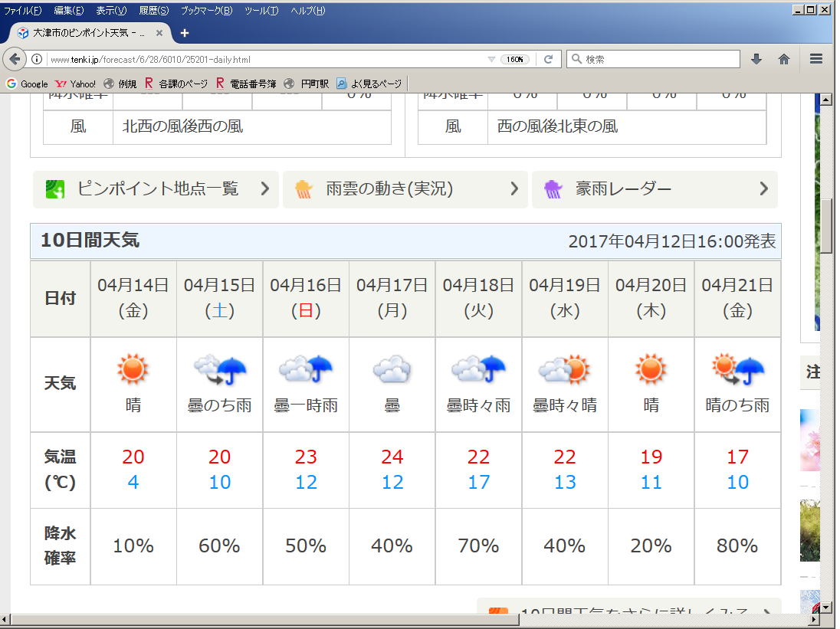The width and height of the screenshot is (840, 629).
Task: Open the Yahoo! bookmark
Action: click(76, 84)
